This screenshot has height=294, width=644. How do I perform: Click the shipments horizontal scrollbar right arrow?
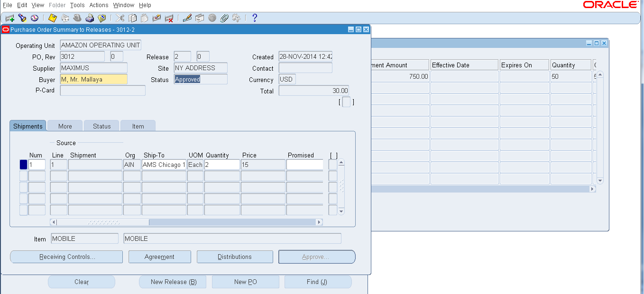coord(319,222)
